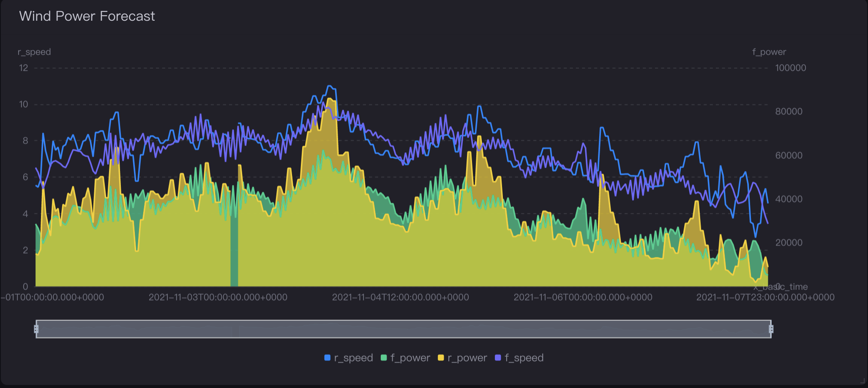Click the 12 left axis label
The width and height of the screenshot is (868, 388).
(24, 68)
